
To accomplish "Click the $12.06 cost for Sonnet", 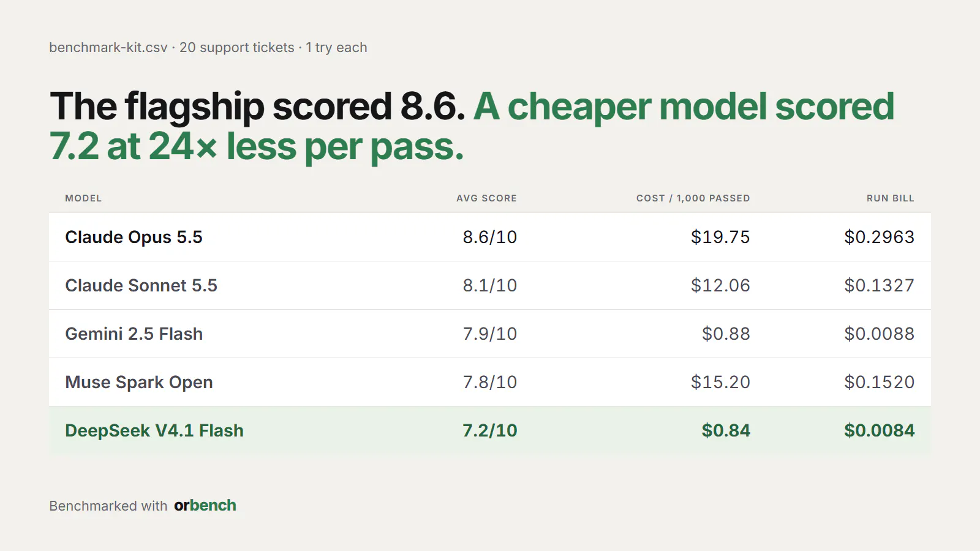I will [720, 285].
